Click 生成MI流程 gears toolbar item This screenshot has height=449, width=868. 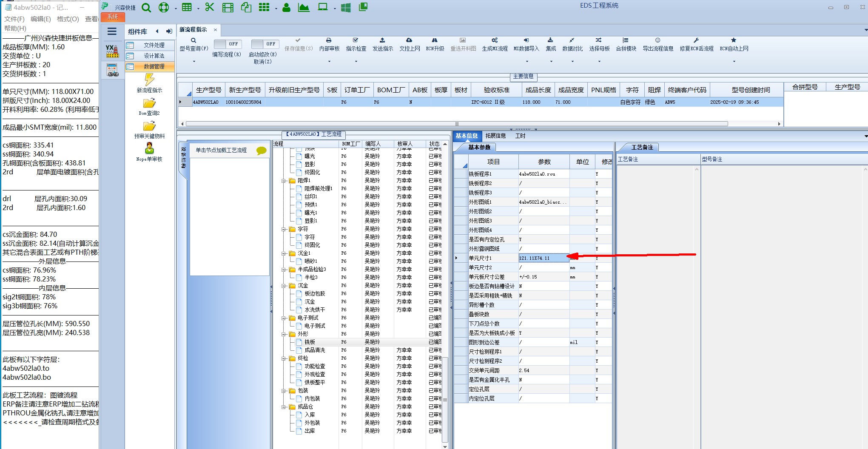point(495,45)
